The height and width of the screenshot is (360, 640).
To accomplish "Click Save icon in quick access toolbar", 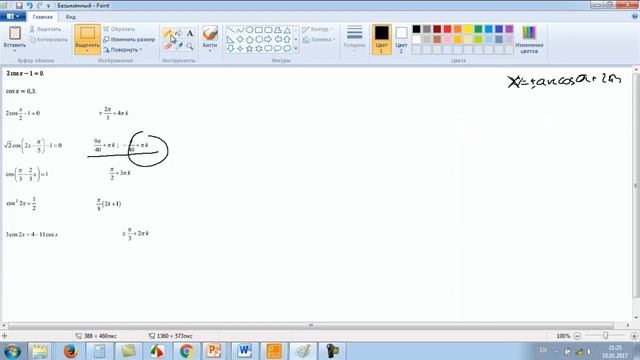I will pyautogui.click(x=19, y=6).
